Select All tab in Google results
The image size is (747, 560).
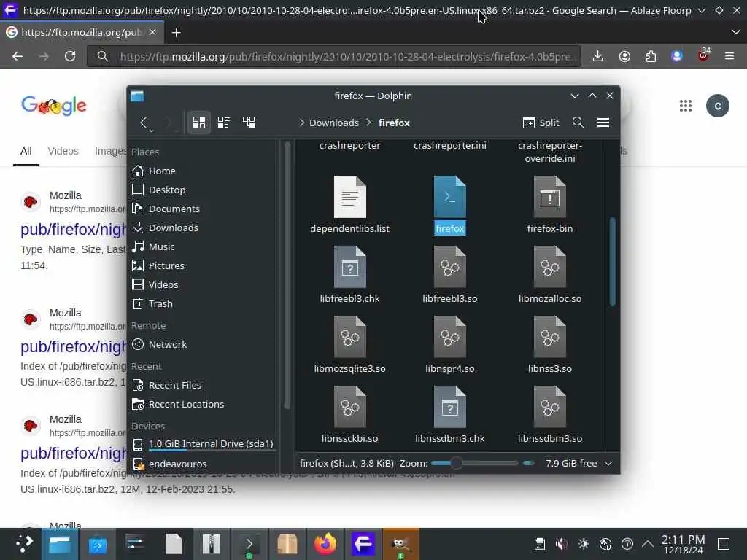26,152
